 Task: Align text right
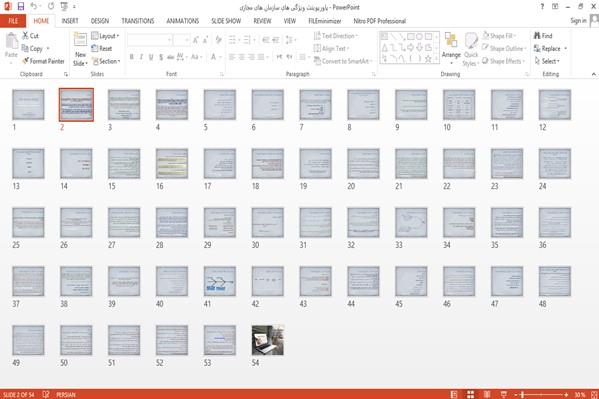pos(251,57)
